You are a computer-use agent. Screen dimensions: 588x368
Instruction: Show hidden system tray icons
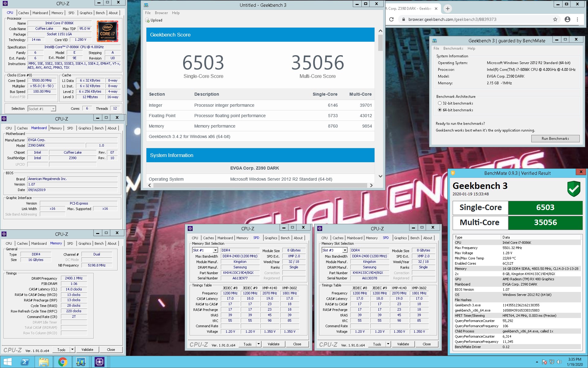click(x=537, y=362)
